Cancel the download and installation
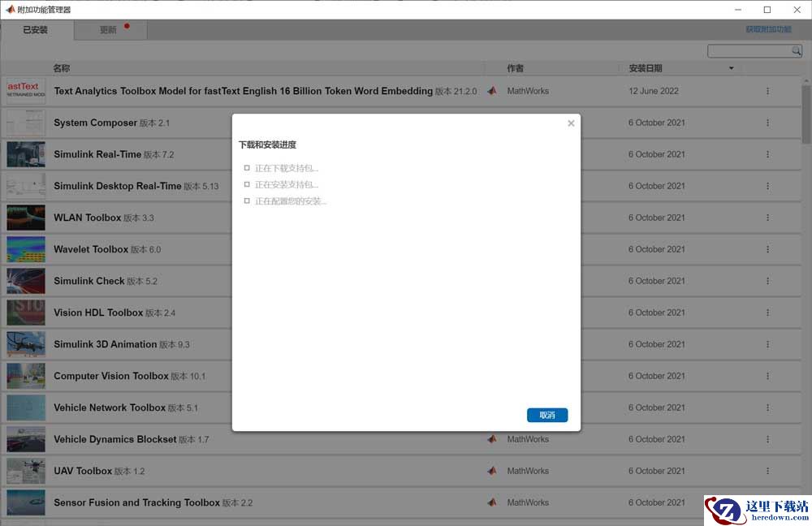Viewport: 812px width, 526px height. (x=546, y=415)
